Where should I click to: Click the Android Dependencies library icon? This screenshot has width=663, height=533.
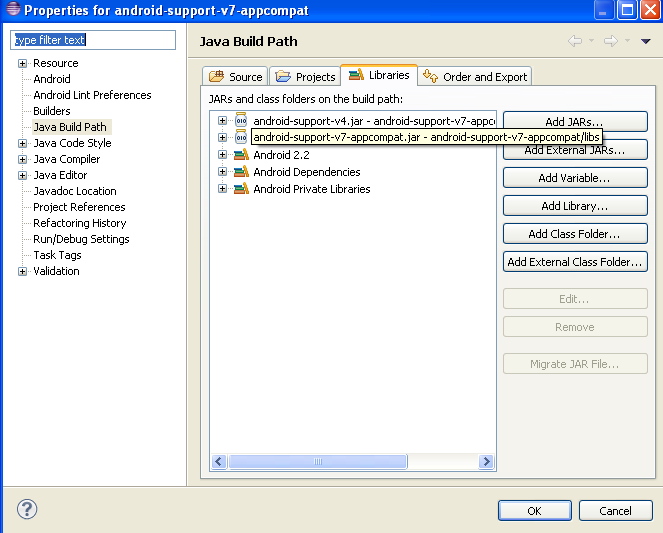pyautogui.click(x=241, y=171)
